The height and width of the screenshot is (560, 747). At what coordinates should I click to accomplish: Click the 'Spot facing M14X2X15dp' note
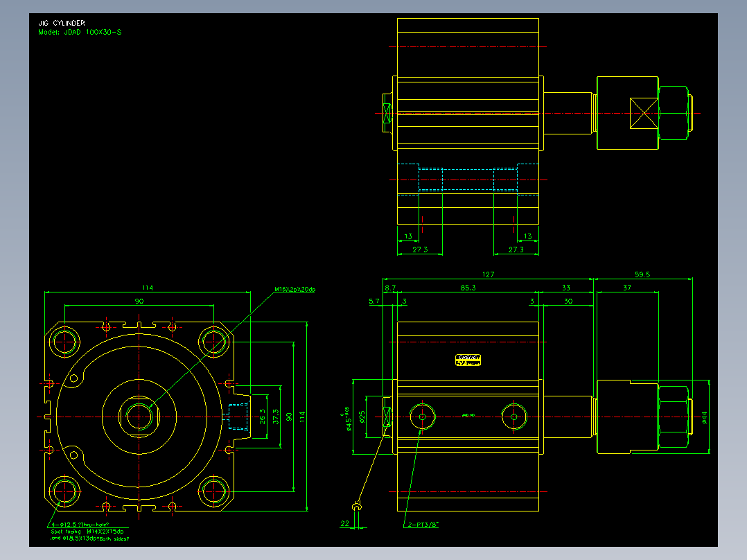tap(87, 532)
